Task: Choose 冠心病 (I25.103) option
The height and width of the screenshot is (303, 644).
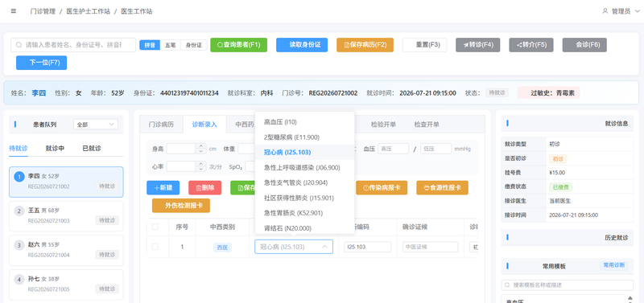Action: (305, 152)
